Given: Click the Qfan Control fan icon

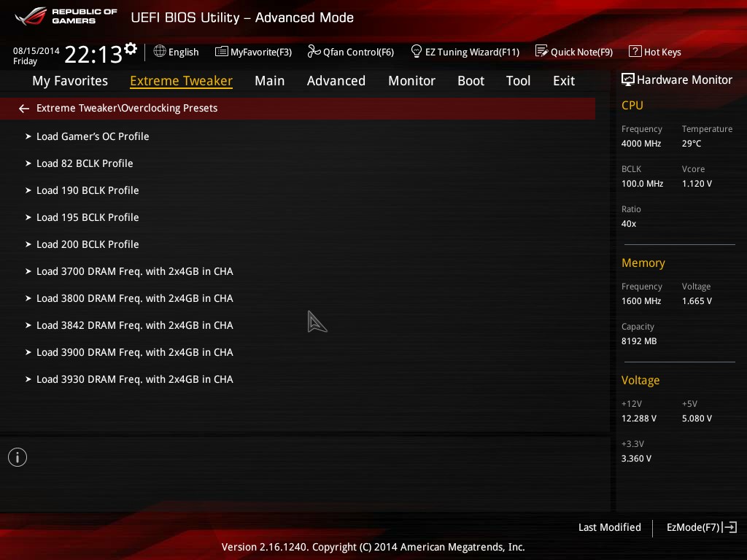Looking at the screenshot, I should click(x=314, y=51).
